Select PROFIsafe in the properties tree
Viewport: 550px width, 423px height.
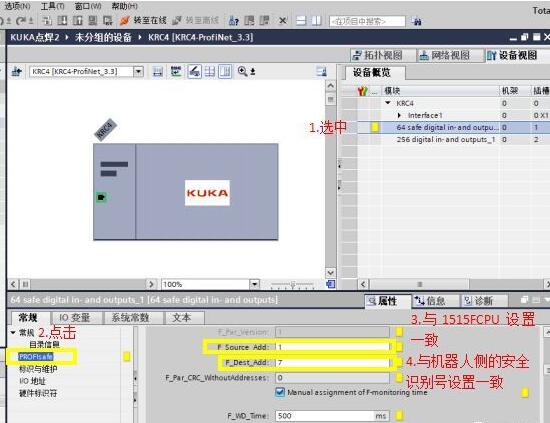point(36,357)
